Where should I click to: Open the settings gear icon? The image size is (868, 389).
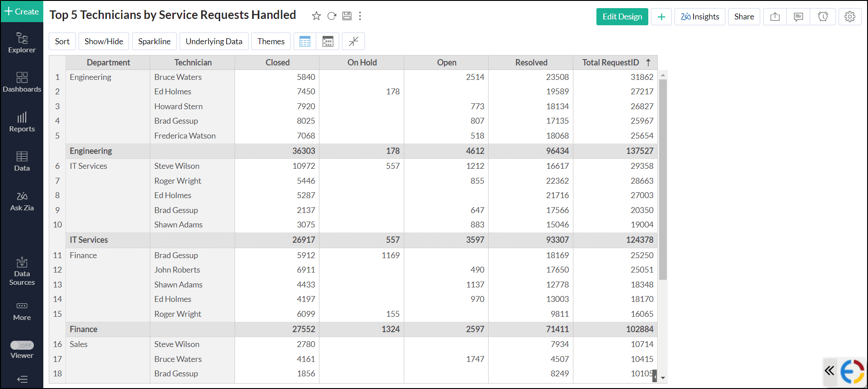click(850, 17)
